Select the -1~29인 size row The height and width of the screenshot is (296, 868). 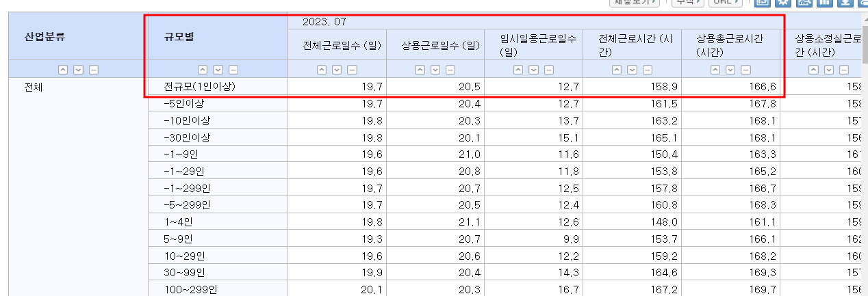pos(184,171)
